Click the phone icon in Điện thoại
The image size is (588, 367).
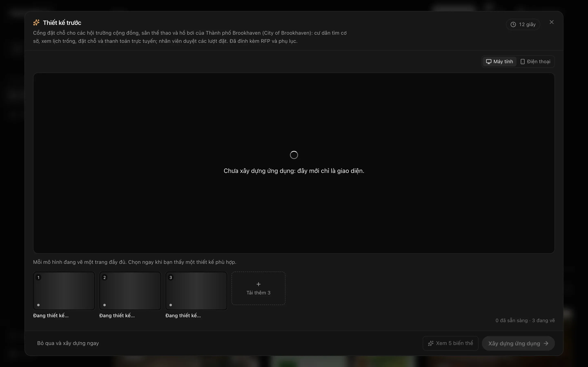pos(523,62)
